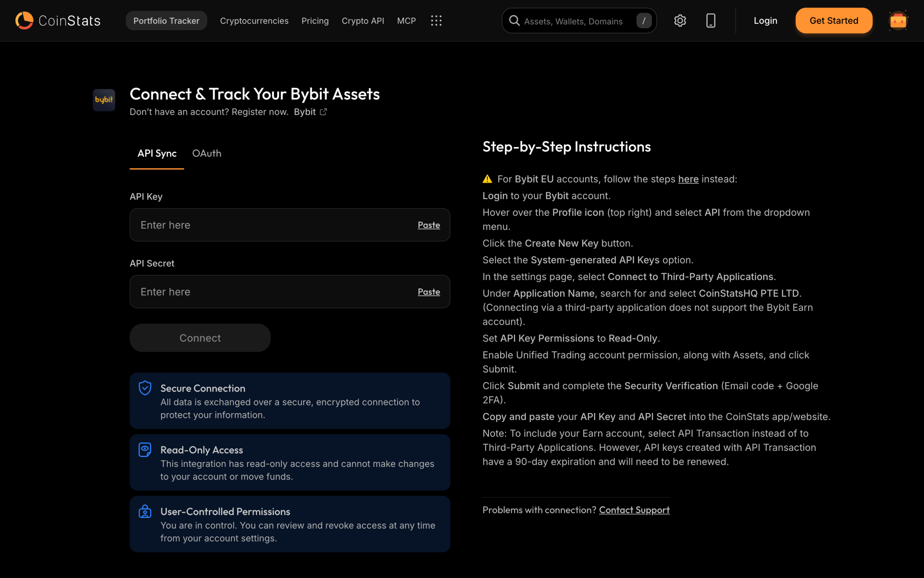Viewport: 924px width, 578px height.
Task: Open MCP menu item
Action: tap(406, 21)
